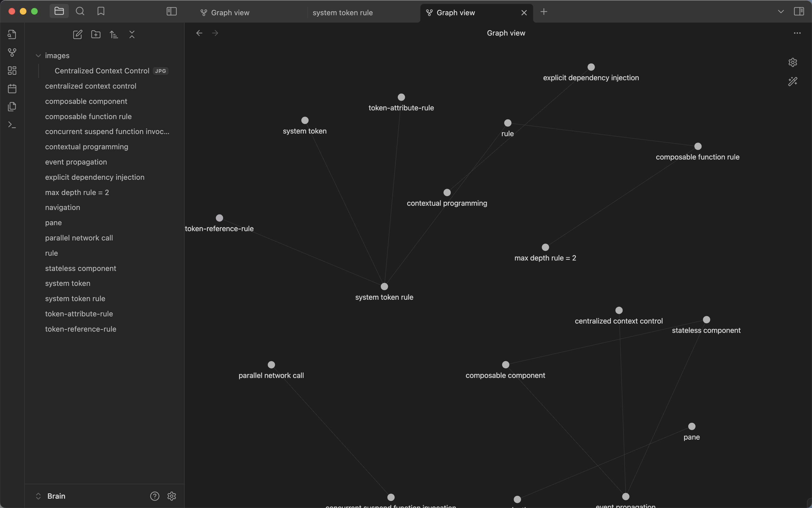Open templates icon in ribbon
The image size is (812, 508).
tap(12, 107)
